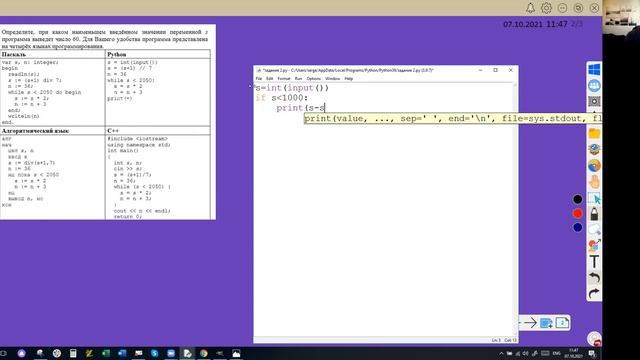The width and height of the screenshot is (640, 360).
Task: Click the Python IDLE icon in taskbar
Action: [x=187, y=353]
